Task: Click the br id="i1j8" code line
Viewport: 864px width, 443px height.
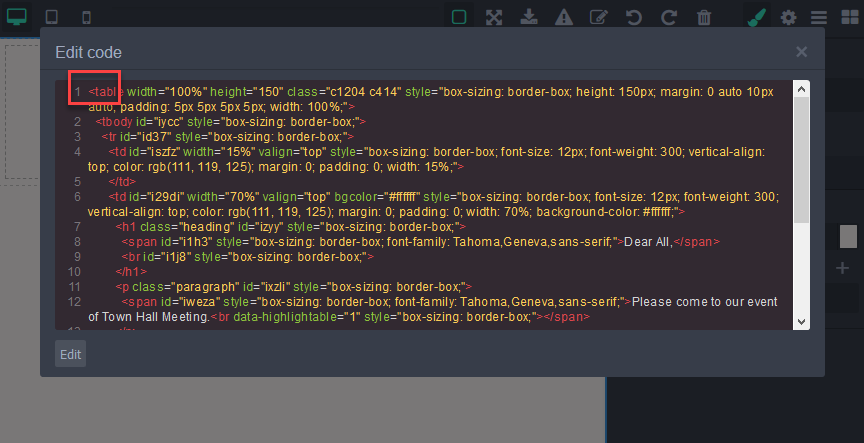Action: tap(248, 257)
